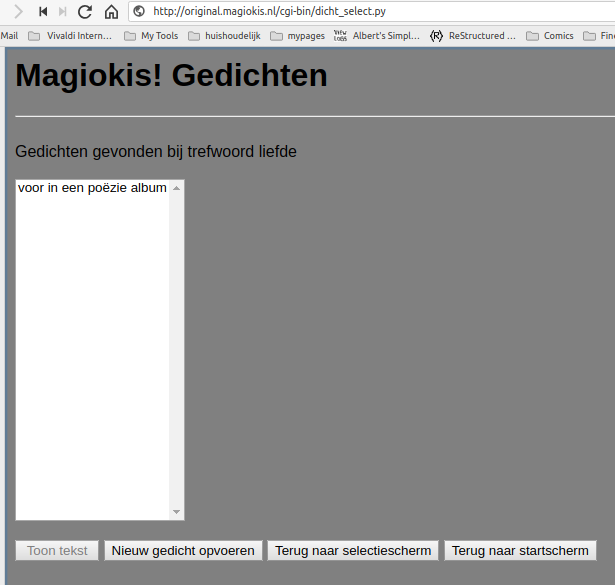Click the site info globe icon
Viewport: 615px width, 585px height.
point(139,11)
